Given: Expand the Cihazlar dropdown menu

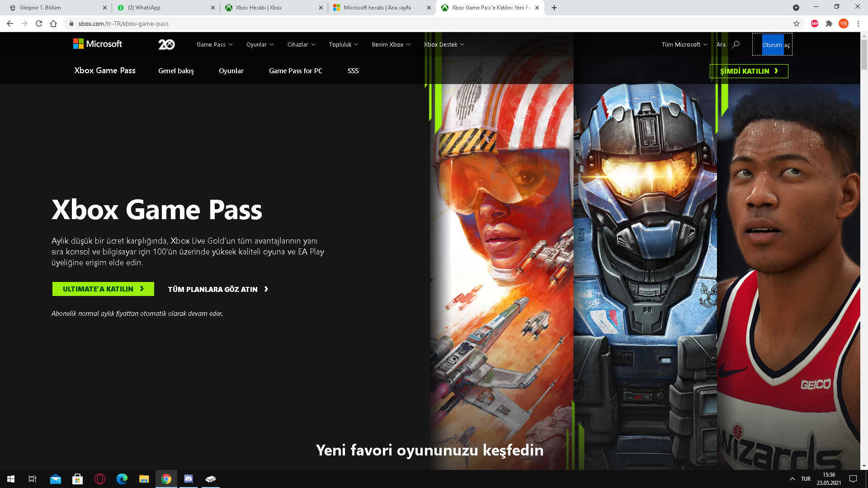Looking at the screenshot, I should click(301, 44).
